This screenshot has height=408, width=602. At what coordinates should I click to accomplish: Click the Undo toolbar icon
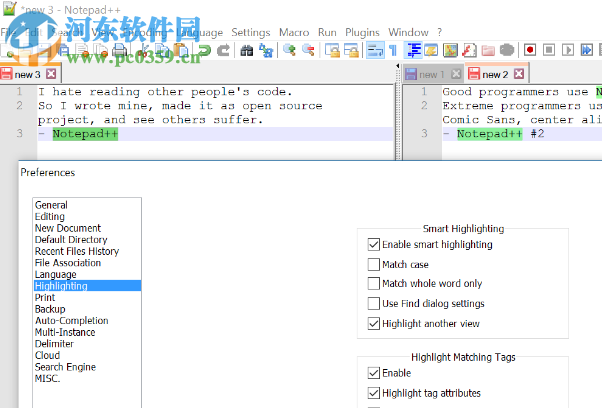click(x=204, y=50)
